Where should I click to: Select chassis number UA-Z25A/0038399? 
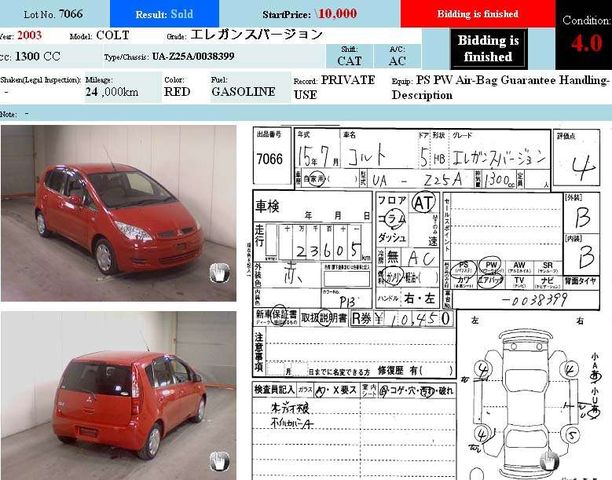tap(193, 57)
